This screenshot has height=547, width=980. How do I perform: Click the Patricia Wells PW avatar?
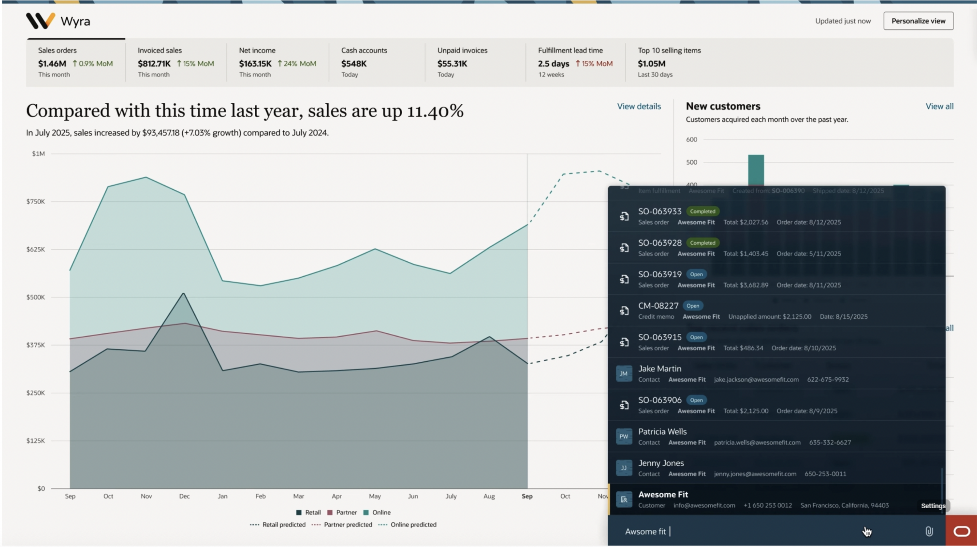tap(624, 437)
